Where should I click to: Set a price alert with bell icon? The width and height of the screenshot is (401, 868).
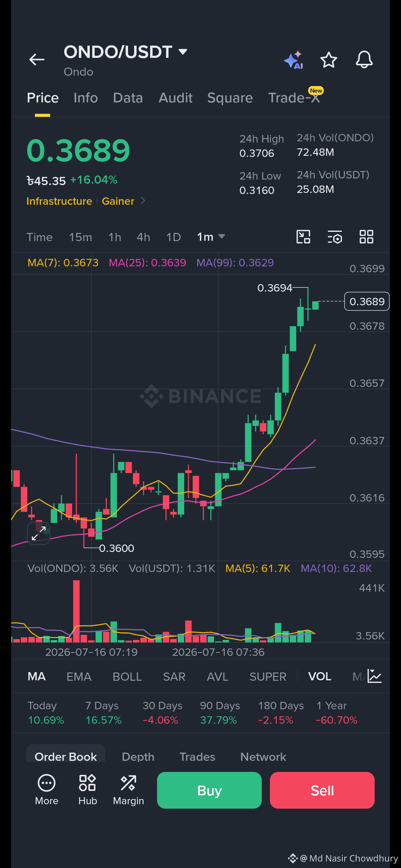pyautogui.click(x=364, y=59)
